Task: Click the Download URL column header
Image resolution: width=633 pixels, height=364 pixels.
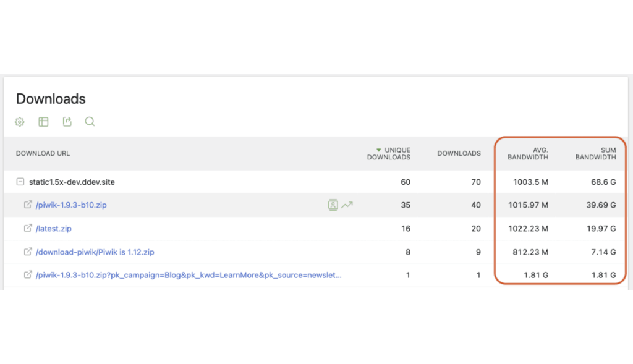Action: point(43,153)
